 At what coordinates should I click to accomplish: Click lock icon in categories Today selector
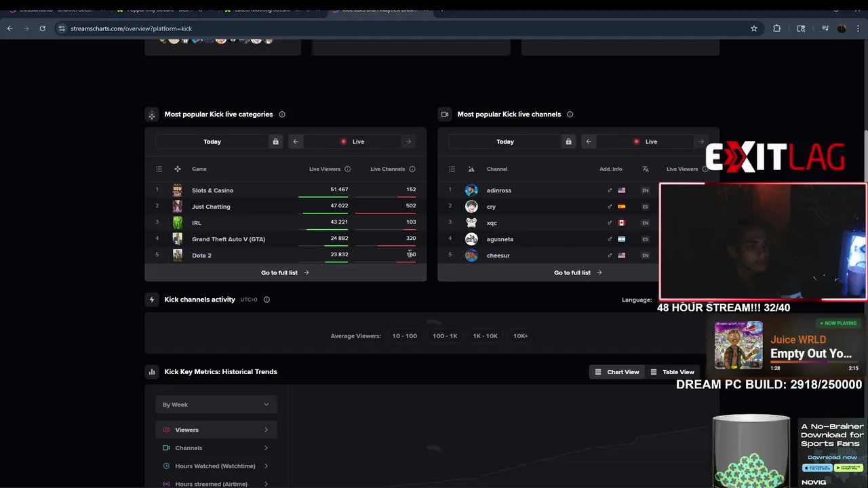(275, 142)
